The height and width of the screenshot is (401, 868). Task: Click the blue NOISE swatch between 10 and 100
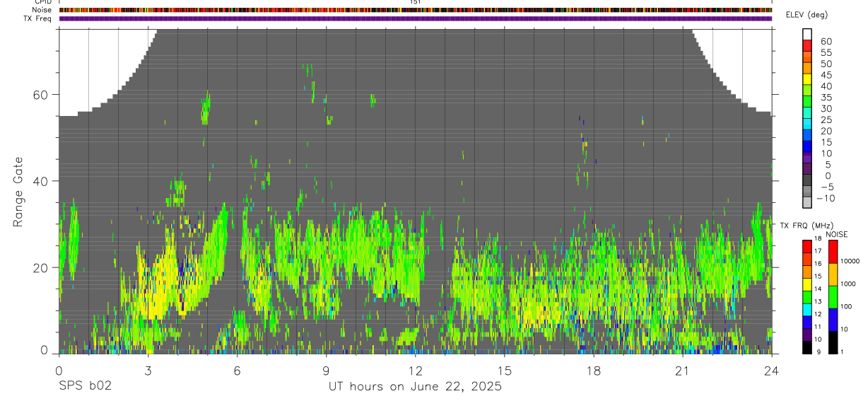(832, 320)
